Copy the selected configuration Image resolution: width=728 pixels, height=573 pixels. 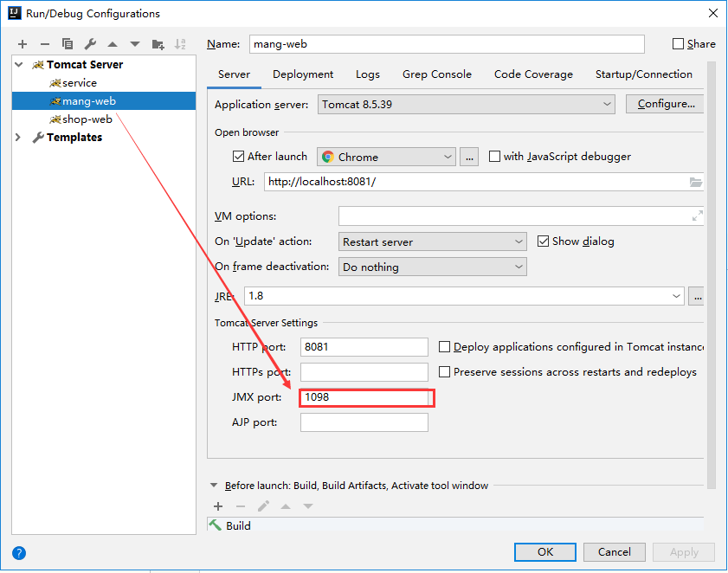coord(68,44)
